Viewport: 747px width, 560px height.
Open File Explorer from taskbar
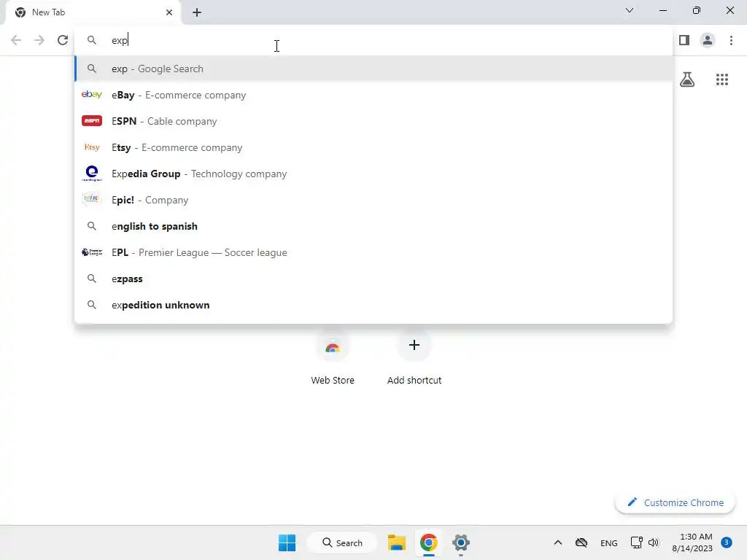pyautogui.click(x=396, y=542)
